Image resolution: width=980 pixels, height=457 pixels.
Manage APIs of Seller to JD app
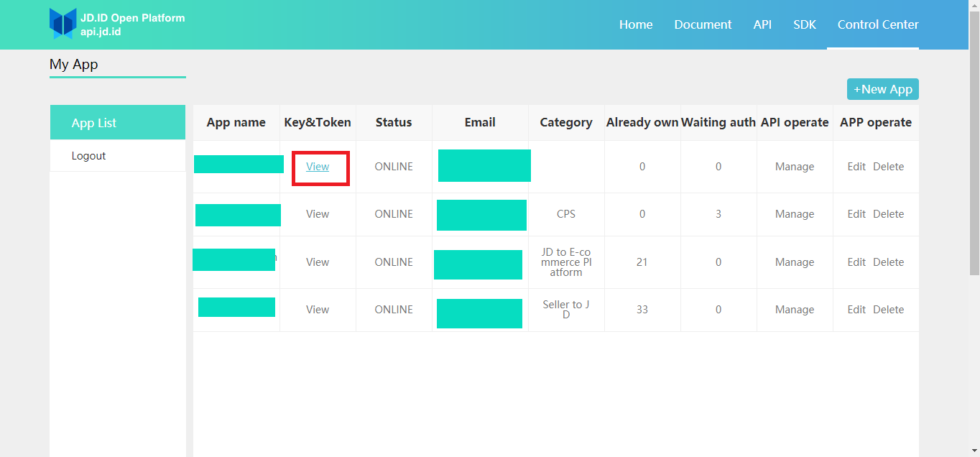(x=795, y=310)
